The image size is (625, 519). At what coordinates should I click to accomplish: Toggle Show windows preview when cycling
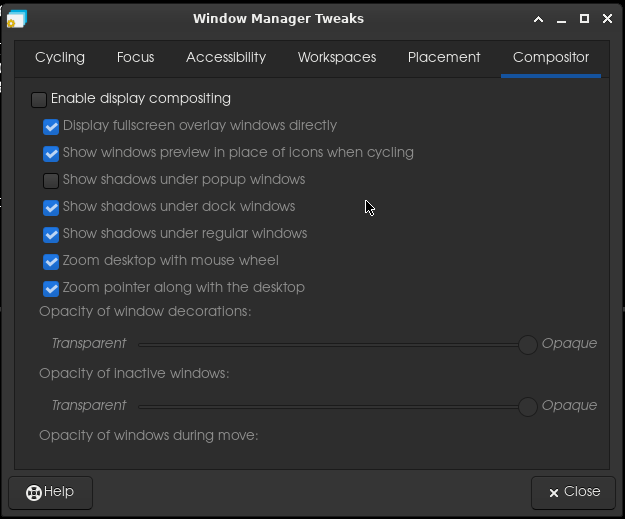click(51, 154)
